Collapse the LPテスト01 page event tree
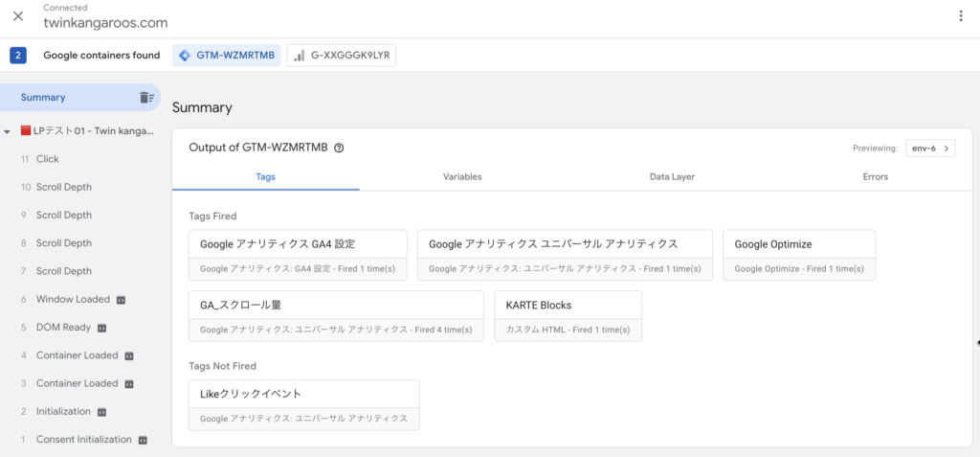Screen dimensions: 980x457 point(7,132)
